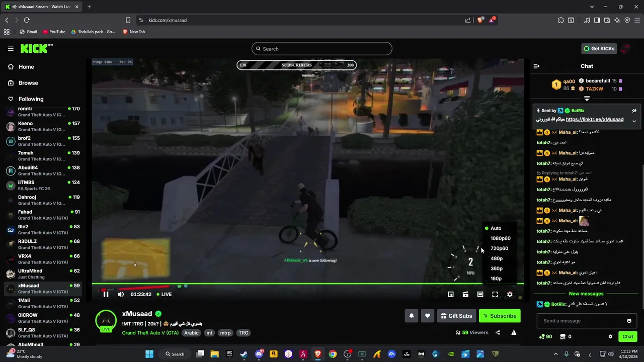Collapse the chat panel arrow icon
644x362 pixels.
[x=536, y=66]
